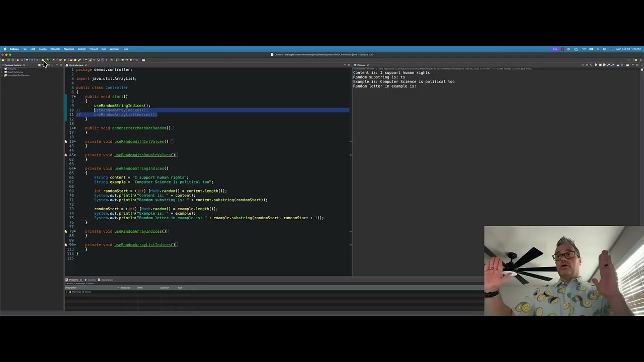The image size is (644, 362).
Task: Click the Save toolbar icon
Action: pyautogui.click(x=9, y=60)
